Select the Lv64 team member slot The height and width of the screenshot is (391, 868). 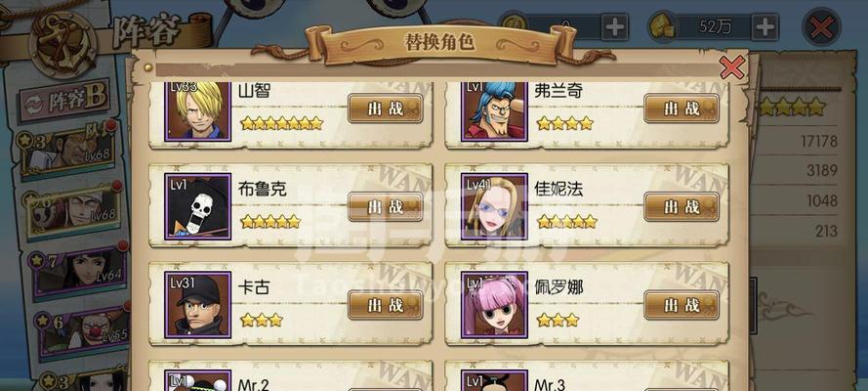point(79,270)
